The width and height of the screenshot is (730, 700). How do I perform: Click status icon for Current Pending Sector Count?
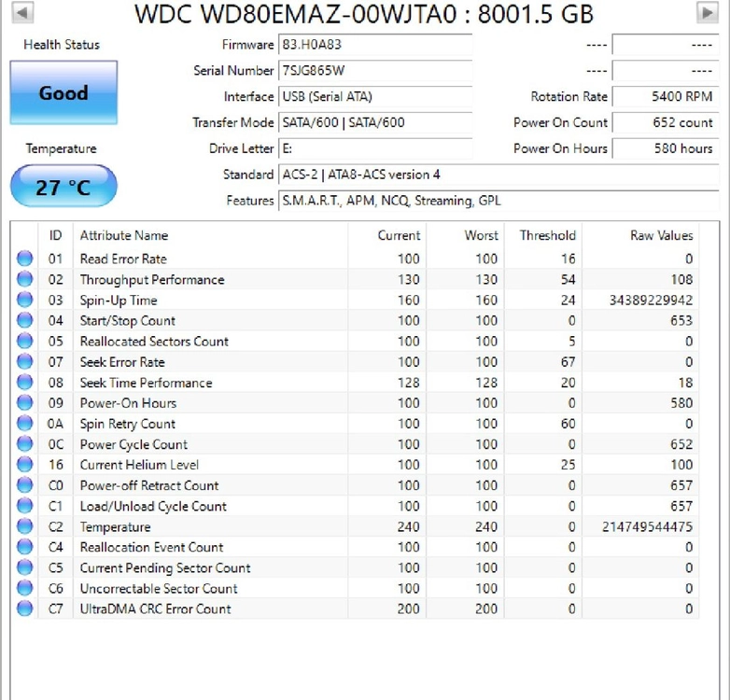click(x=24, y=567)
